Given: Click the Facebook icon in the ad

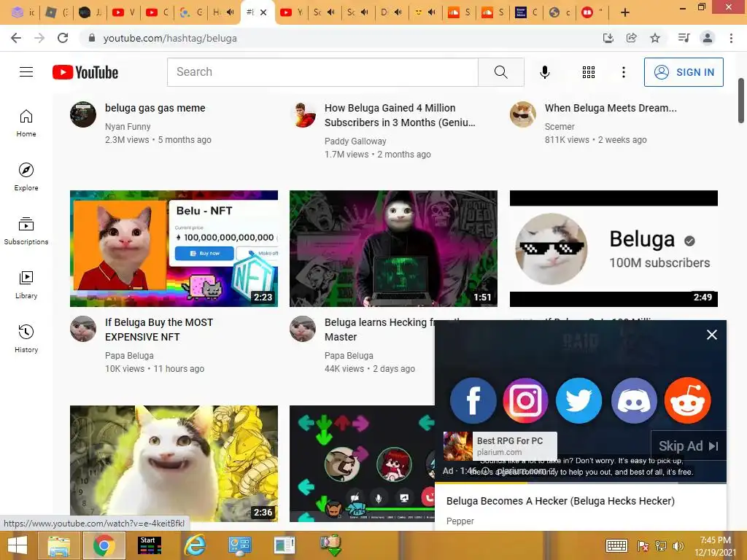Looking at the screenshot, I should (473, 400).
